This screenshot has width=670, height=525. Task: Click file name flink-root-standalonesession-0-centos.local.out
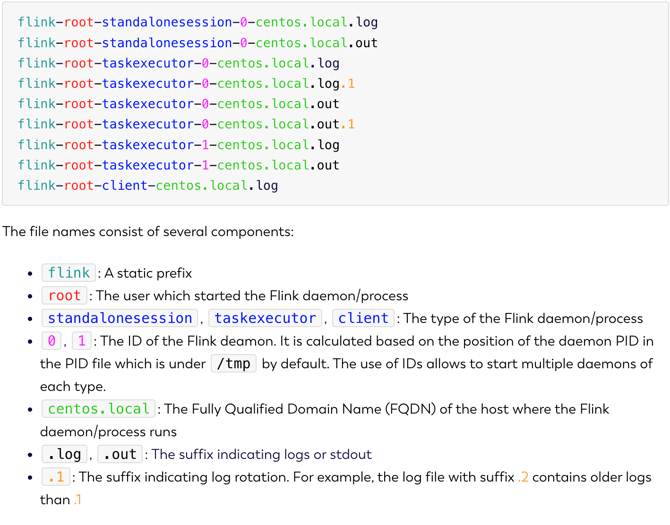[198, 43]
